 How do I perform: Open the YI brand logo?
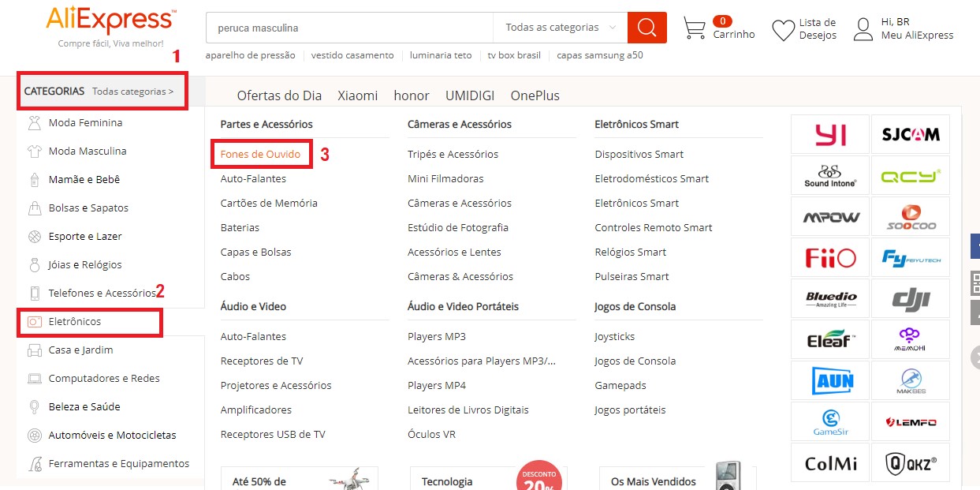pos(830,134)
